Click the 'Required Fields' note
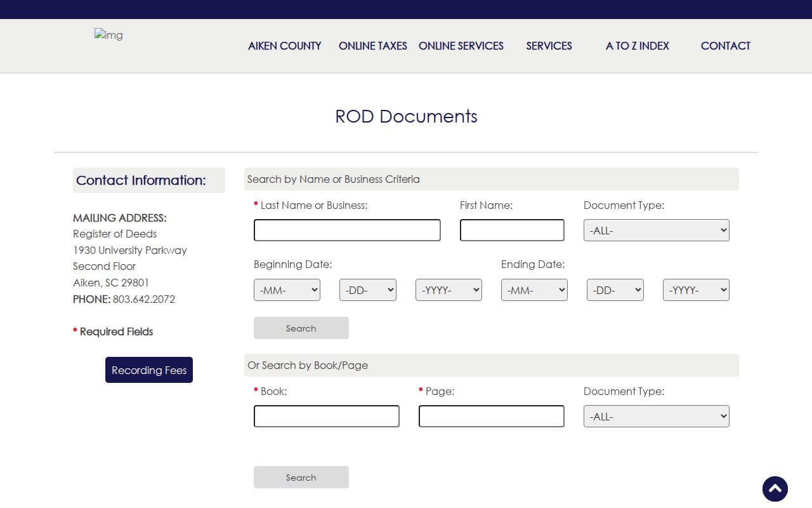 pos(113,331)
